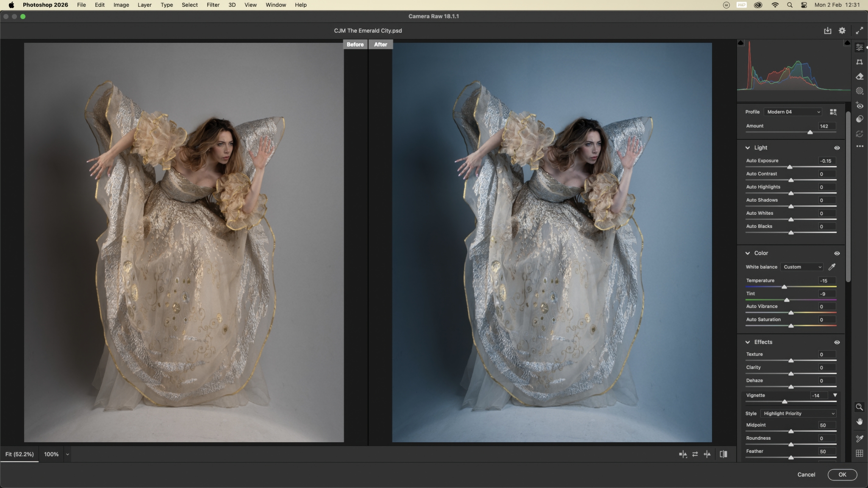The height and width of the screenshot is (488, 868).
Task: Toggle Color panel visibility eye
Action: pyautogui.click(x=837, y=253)
